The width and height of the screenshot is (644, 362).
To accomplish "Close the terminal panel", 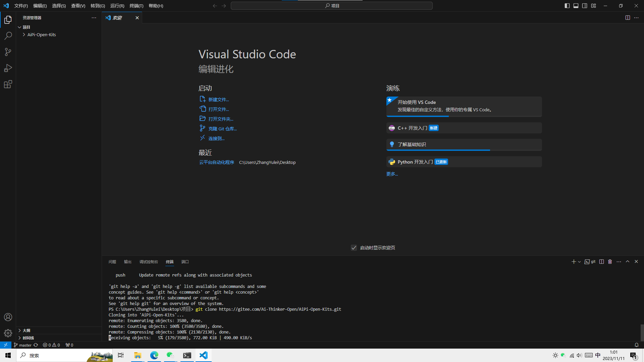I will click(x=636, y=261).
